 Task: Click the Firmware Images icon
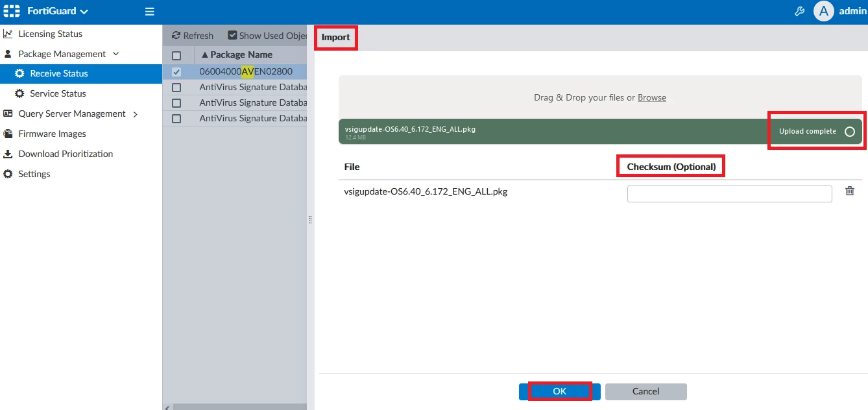pyautogui.click(x=8, y=134)
